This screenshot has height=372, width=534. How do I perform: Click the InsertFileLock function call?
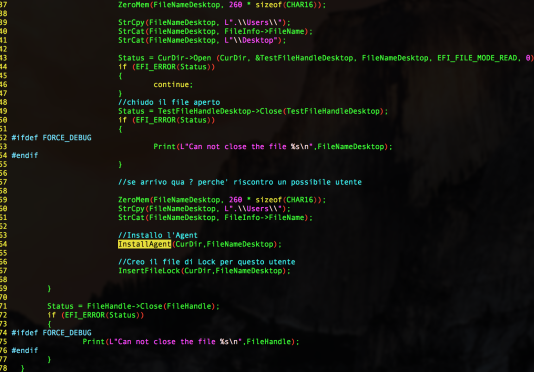pyautogui.click(x=204, y=271)
